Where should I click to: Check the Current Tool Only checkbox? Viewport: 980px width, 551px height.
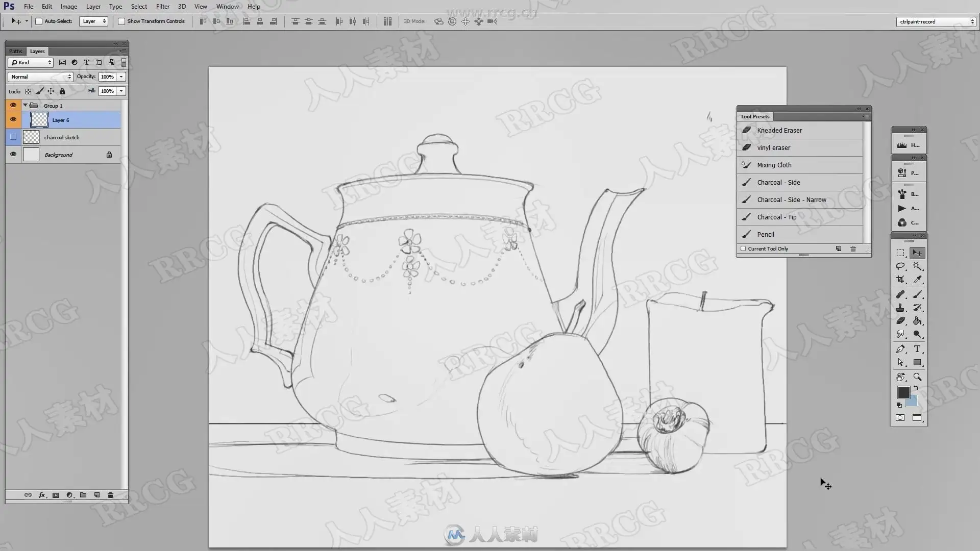click(743, 249)
